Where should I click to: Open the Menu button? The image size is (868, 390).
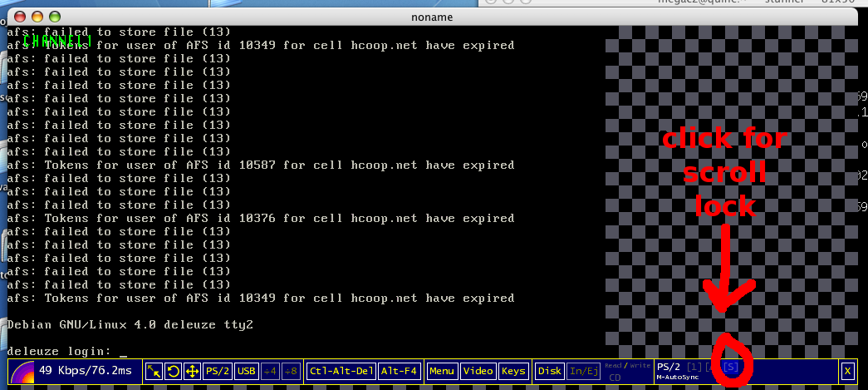click(x=442, y=371)
